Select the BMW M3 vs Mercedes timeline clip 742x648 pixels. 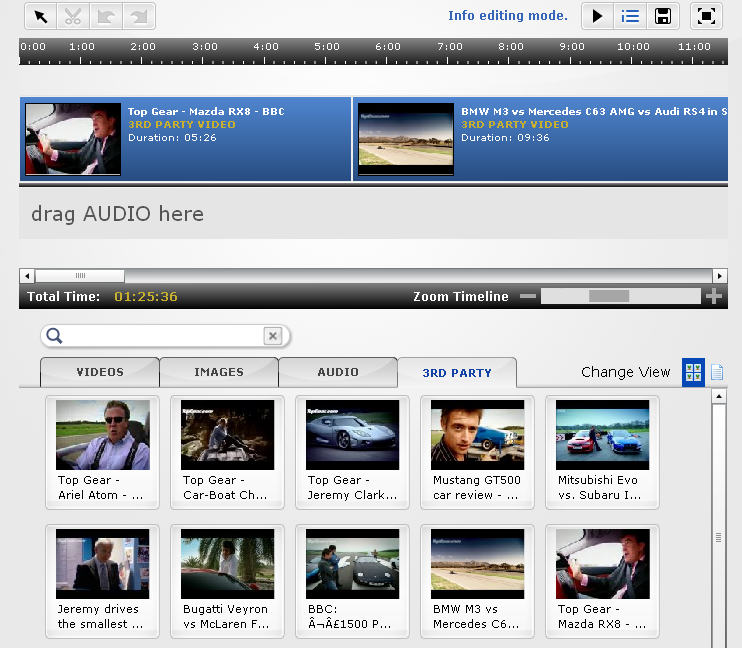click(540, 139)
